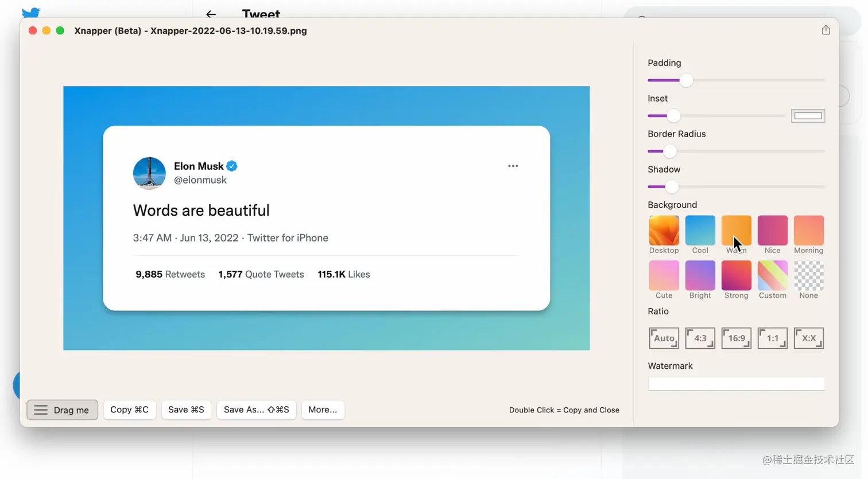The image size is (868, 479).
Task: Select the Strong background swatch
Action: 736,275
